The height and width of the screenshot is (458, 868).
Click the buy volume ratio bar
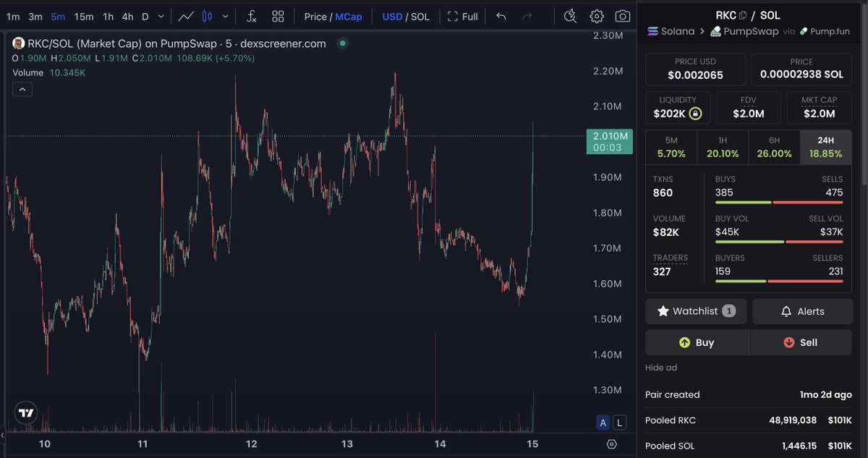(x=779, y=242)
